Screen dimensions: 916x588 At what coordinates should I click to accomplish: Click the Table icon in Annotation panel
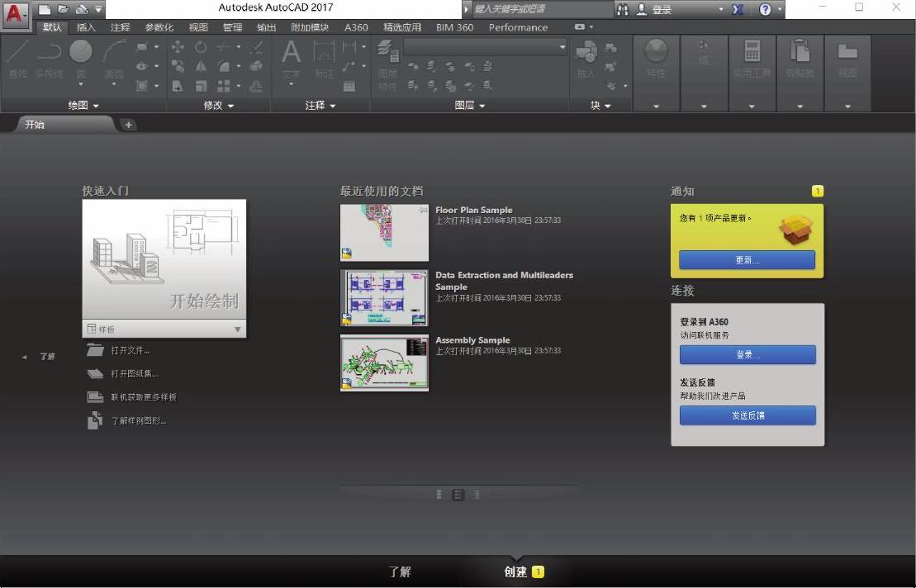(x=349, y=87)
